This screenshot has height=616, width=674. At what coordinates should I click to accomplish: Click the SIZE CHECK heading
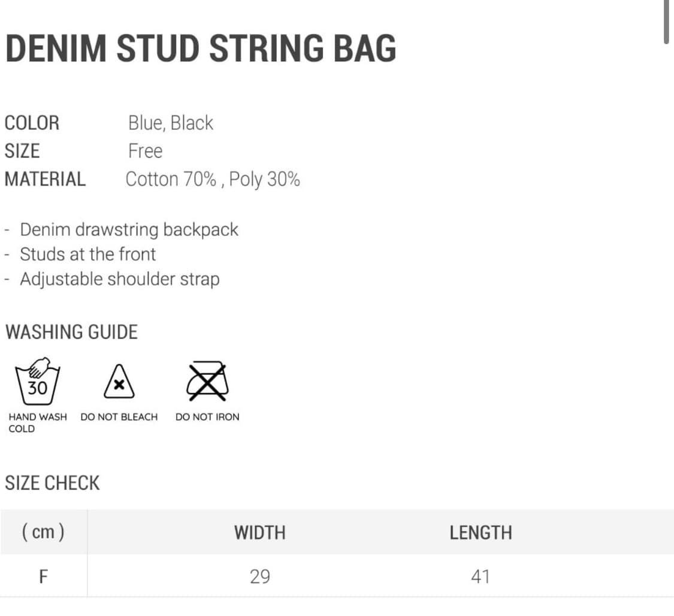(x=52, y=483)
